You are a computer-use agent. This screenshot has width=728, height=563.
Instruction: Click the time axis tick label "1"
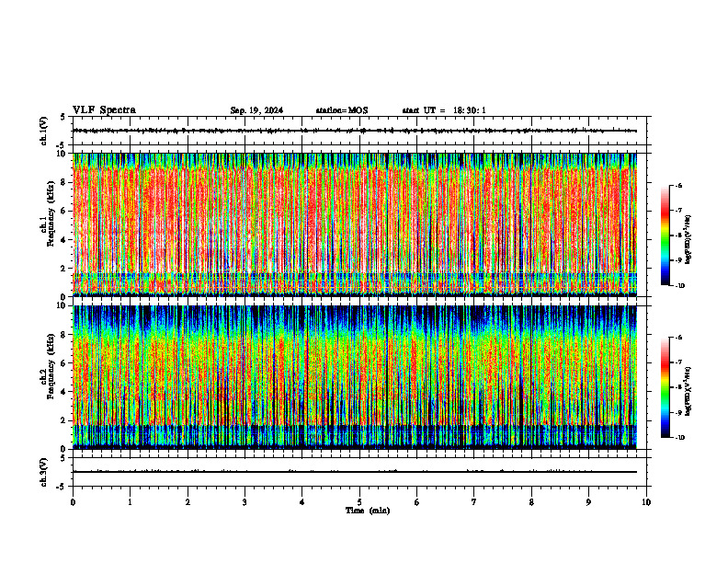pyautogui.click(x=130, y=502)
